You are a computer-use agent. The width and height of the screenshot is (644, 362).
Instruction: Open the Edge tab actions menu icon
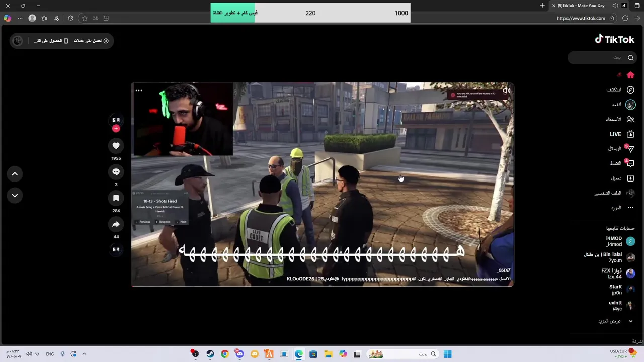(637, 6)
